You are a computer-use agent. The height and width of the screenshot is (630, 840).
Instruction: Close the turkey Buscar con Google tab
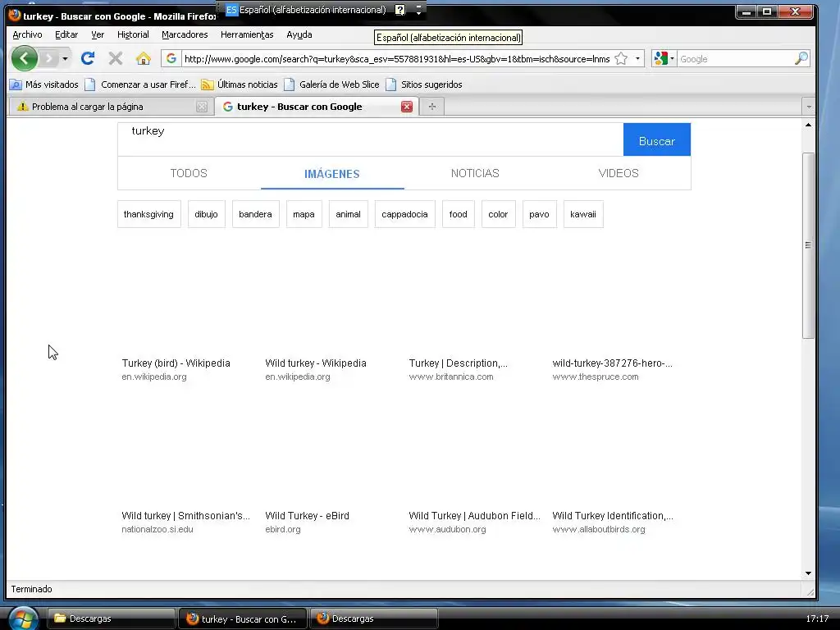coord(407,107)
